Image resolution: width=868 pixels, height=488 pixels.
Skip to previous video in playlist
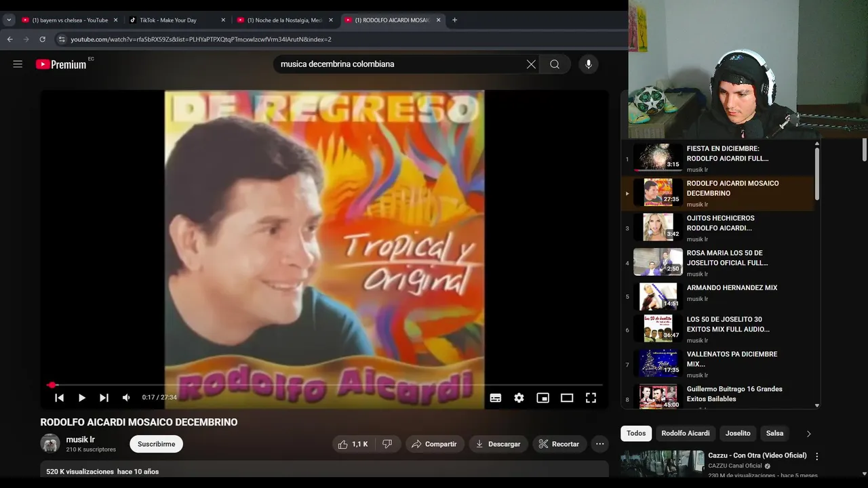point(60,398)
